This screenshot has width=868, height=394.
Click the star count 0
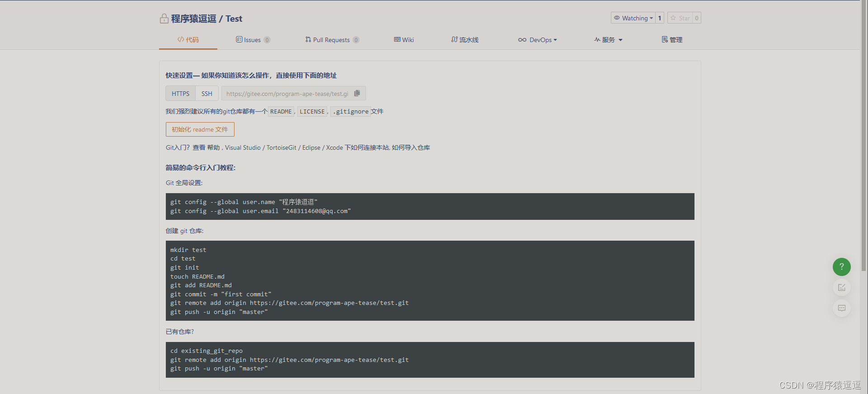coord(696,18)
